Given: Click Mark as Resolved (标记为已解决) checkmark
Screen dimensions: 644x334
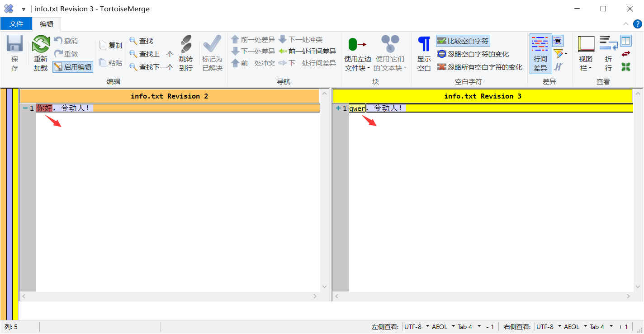Looking at the screenshot, I should pos(212,44).
